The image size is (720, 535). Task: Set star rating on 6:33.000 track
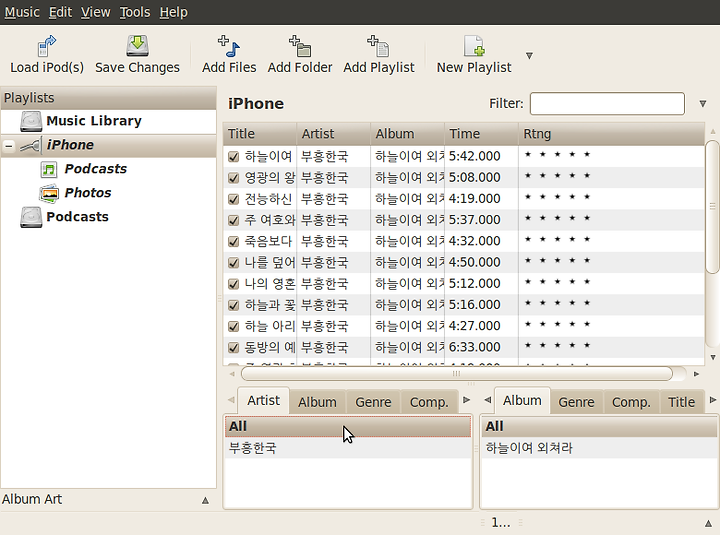pos(557,346)
